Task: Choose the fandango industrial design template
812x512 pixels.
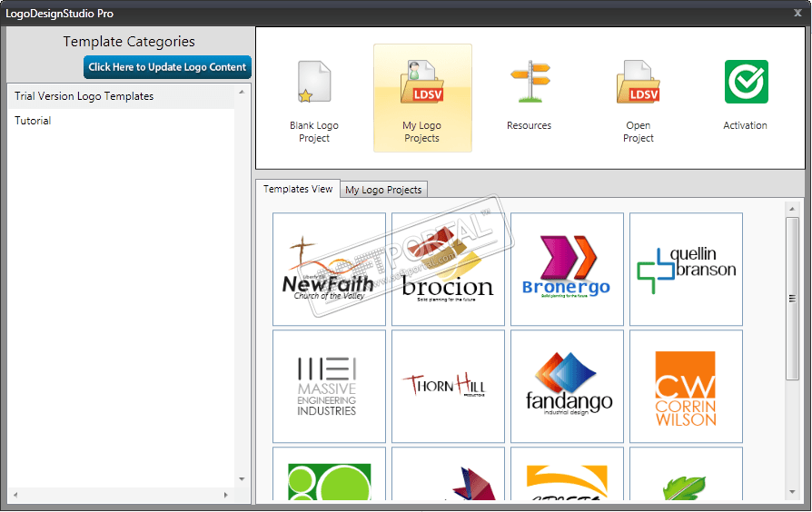Action: click(567, 386)
